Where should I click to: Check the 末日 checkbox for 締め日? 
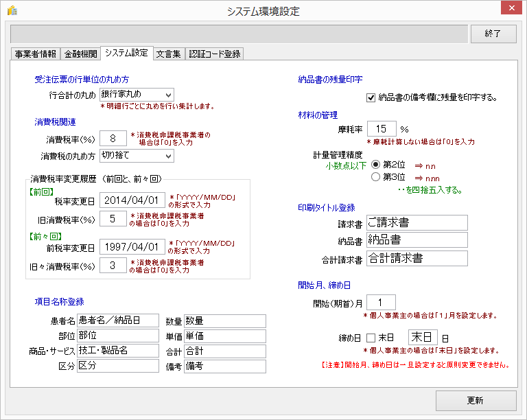[x=371, y=338]
